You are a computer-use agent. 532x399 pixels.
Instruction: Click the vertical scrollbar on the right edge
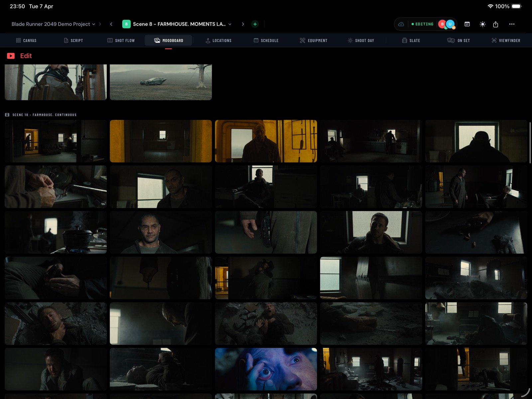point(530,143)
